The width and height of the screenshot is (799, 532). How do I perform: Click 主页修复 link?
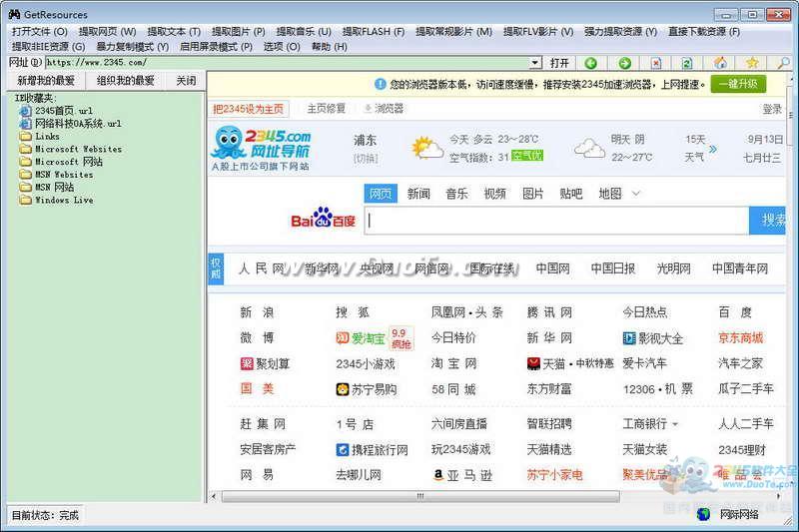pyautogui.click(x=327, y=109)
